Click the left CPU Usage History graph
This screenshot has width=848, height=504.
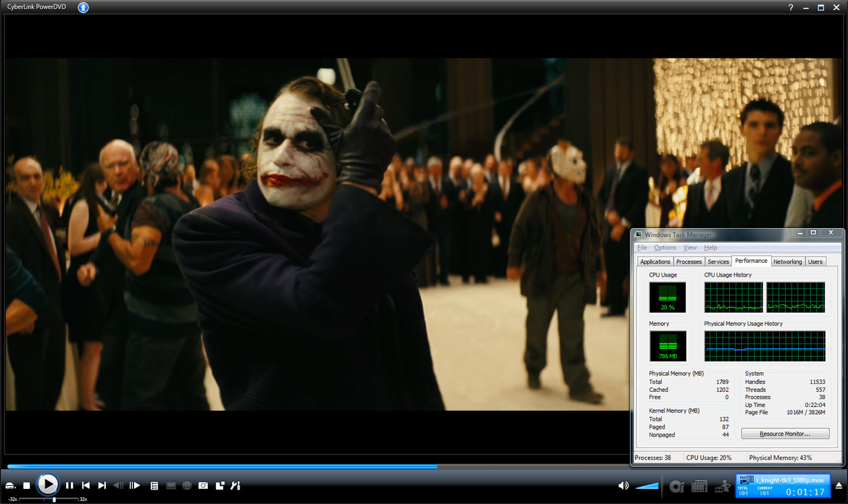(733, 297)
